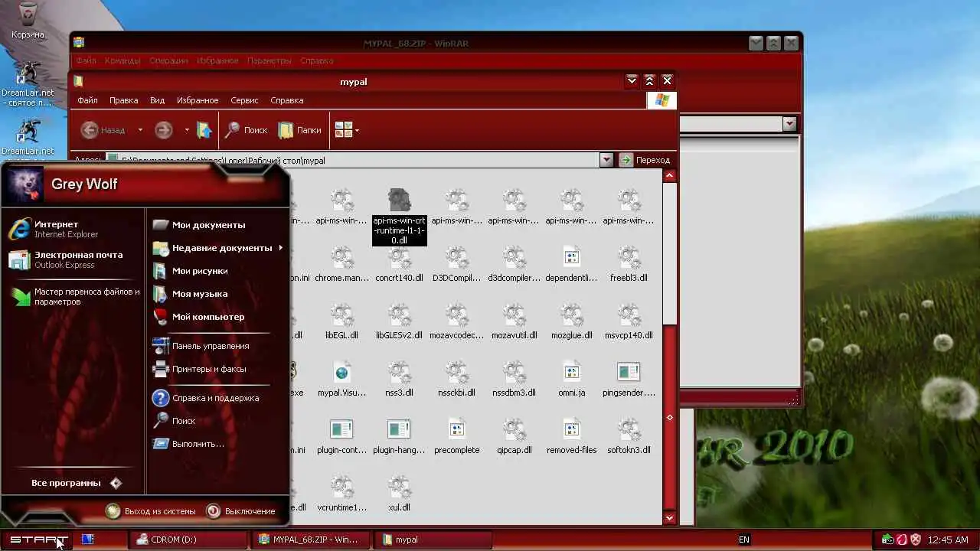Viewport: 980px width, 551px height.
Task: Select api-ms-win-crt-runtime-l1-1-0.dll file
Action: [399, 217]
